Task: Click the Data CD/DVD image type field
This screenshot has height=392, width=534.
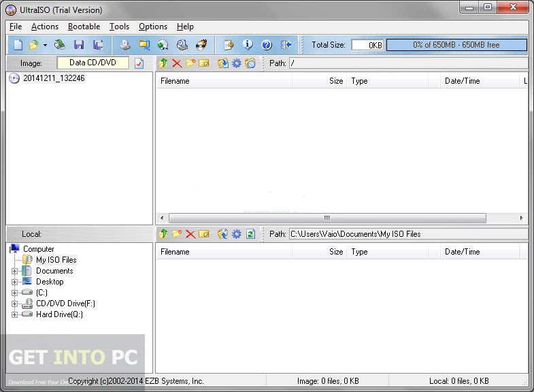Action: (x=93, y=63)
